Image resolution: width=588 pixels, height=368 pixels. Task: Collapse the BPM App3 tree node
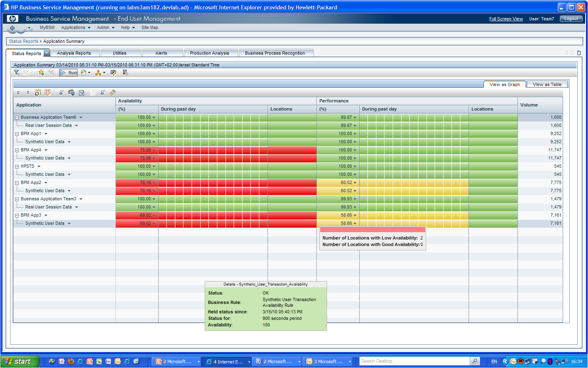tap(17, 215)
